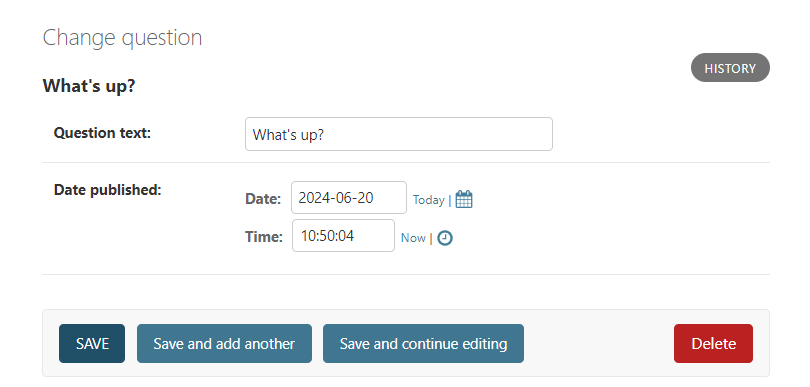Click into the Date field 2024-06-20
The image size is (810, 387).
349,197
